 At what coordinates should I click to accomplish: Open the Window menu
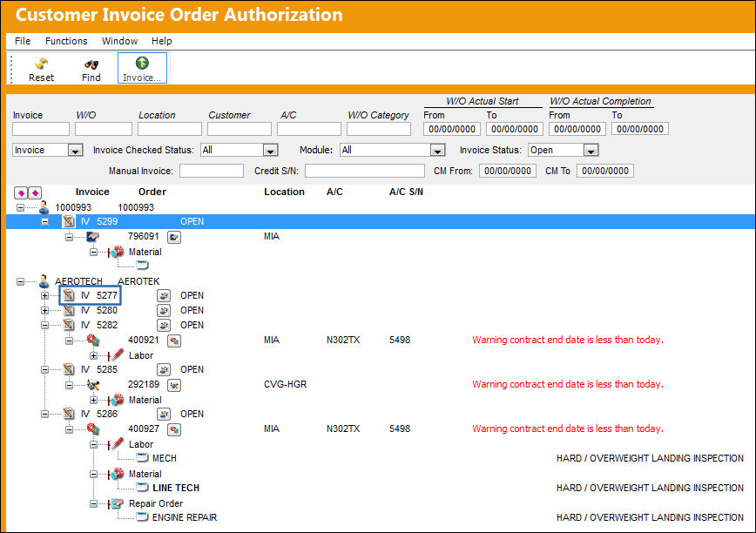click(x=119, y=41)
